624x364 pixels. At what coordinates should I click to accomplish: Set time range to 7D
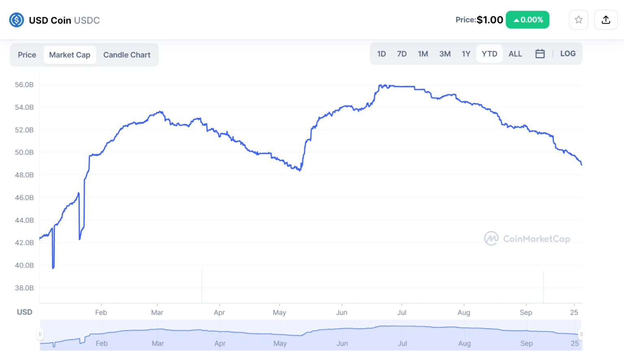click(401, 54)
